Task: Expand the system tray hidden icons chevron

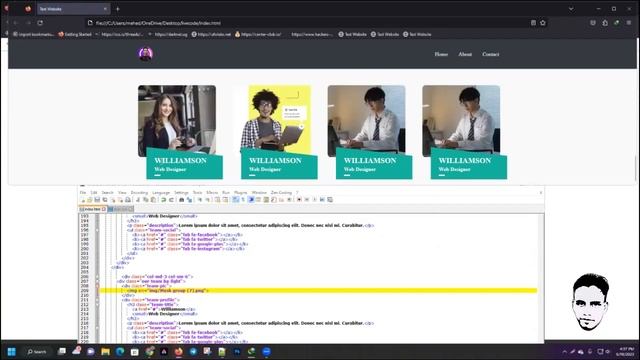Action: (x=564, y=351)
